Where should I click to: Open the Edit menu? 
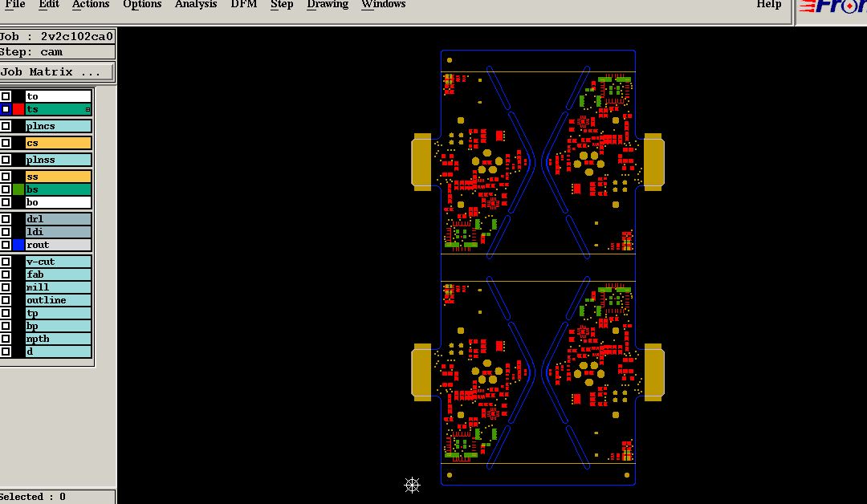pos(49,4)
